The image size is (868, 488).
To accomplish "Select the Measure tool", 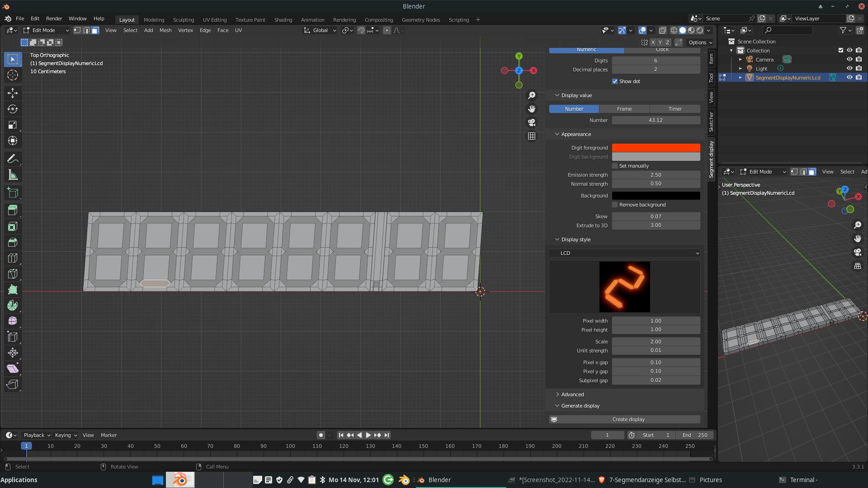I will click(x=13, y=175).
